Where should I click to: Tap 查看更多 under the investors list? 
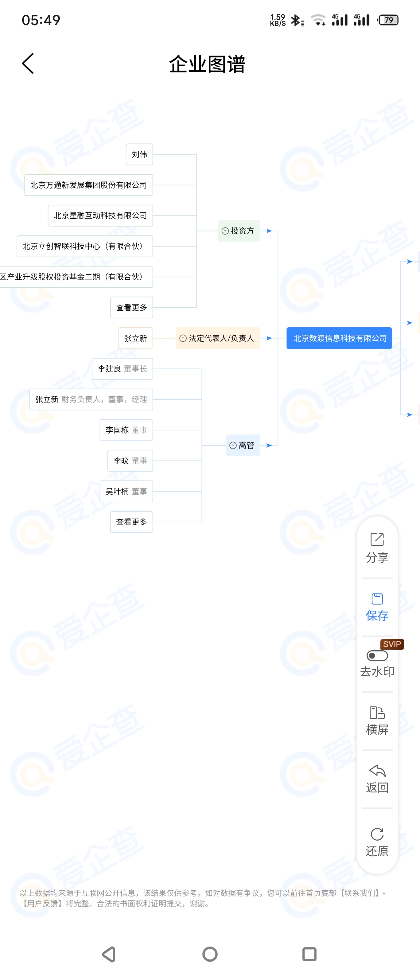(132, 307)
